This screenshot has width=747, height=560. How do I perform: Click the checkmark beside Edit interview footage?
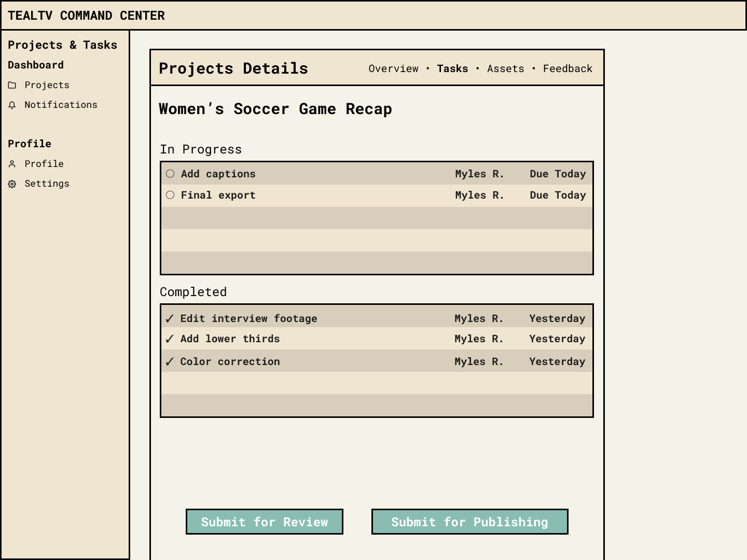point(169,319)
